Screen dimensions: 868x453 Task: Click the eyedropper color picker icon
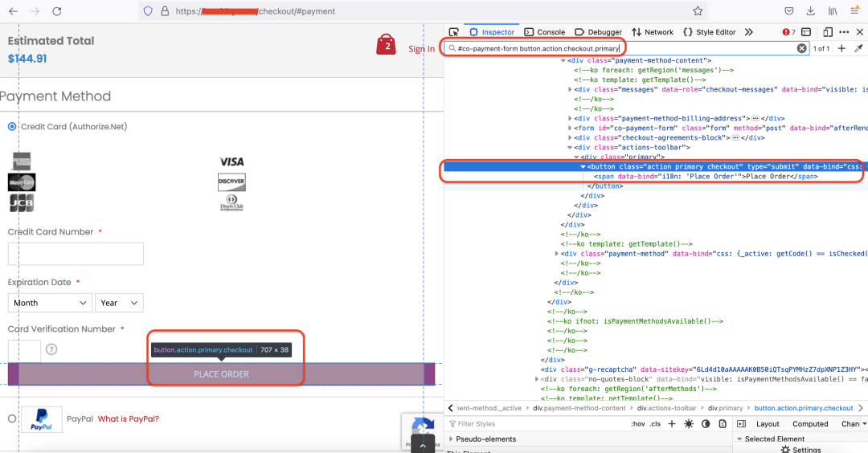(x=858, y=49)
